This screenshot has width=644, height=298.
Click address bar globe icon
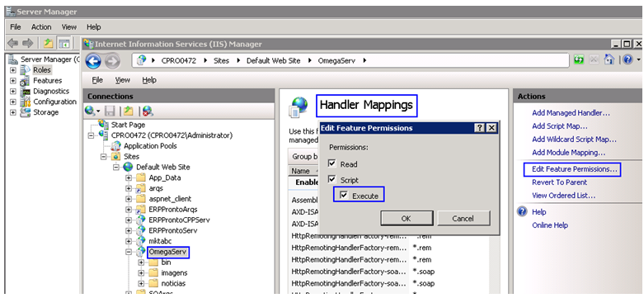click(x=142, y=60)
